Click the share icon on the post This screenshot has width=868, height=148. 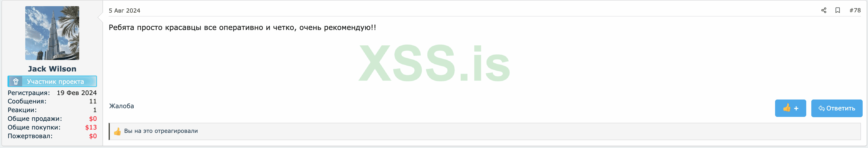point(824,10)
